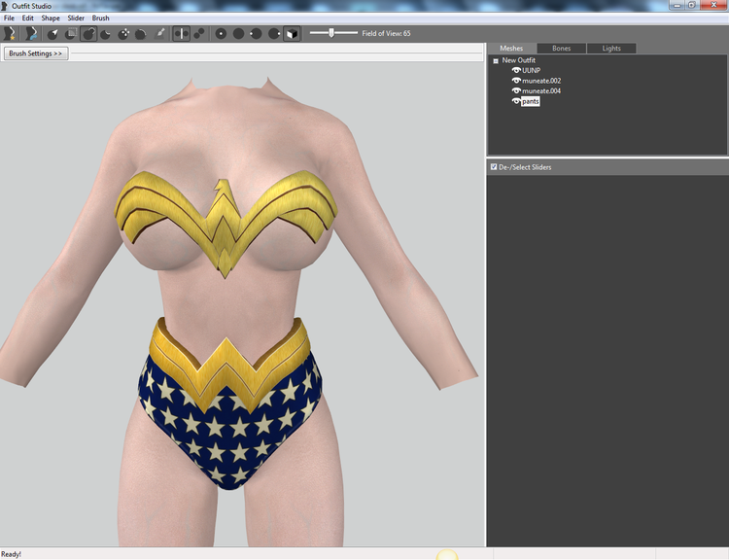Screen dimensions: 729x560
Task: Select the Smooth brush tool
Action: click(x=141, y=33)
